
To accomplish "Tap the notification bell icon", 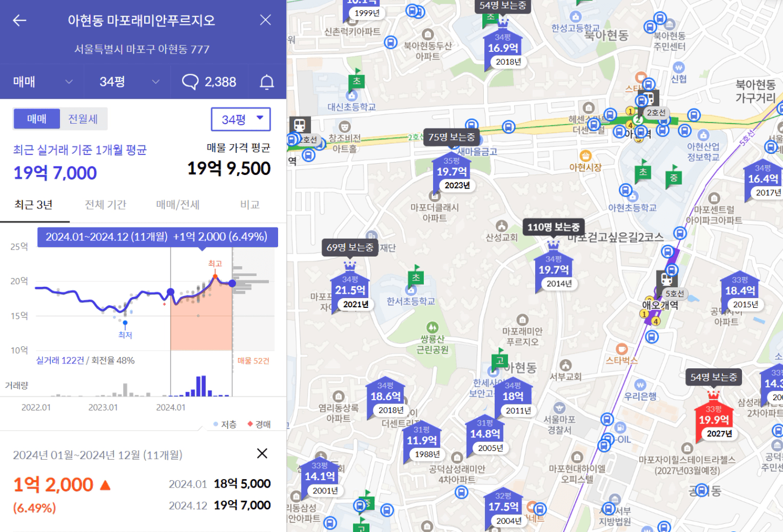I will [x=267, y=82].
